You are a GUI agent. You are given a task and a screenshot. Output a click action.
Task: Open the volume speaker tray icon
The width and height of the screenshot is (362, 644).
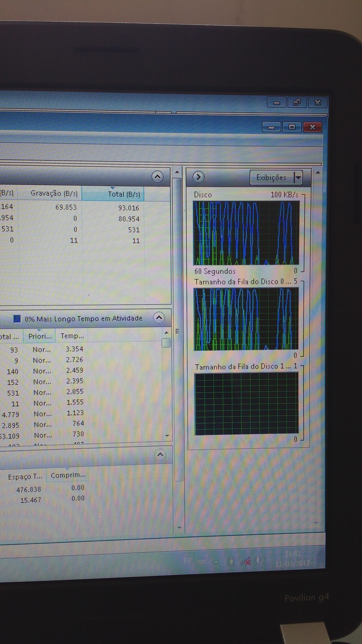point(260,560)
